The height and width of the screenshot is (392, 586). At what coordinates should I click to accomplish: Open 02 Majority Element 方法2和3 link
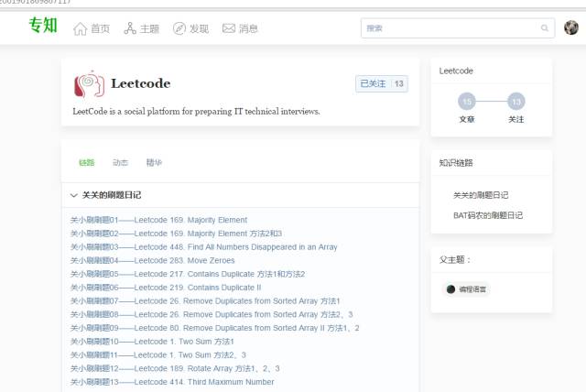point(176,234)
